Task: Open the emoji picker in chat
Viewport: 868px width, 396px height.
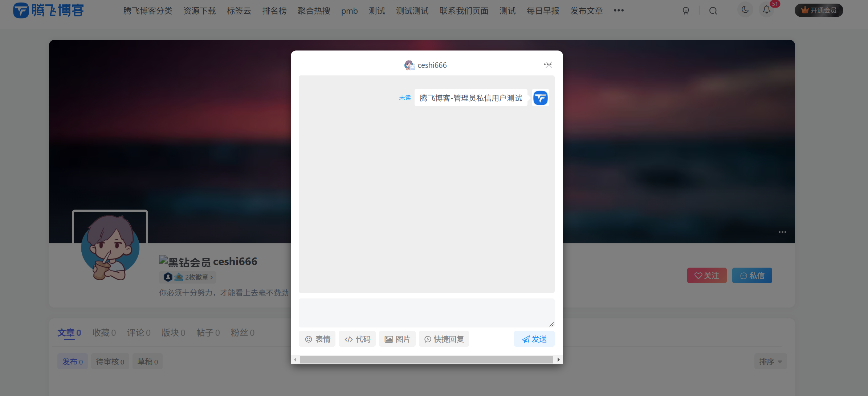Action: 317,339
